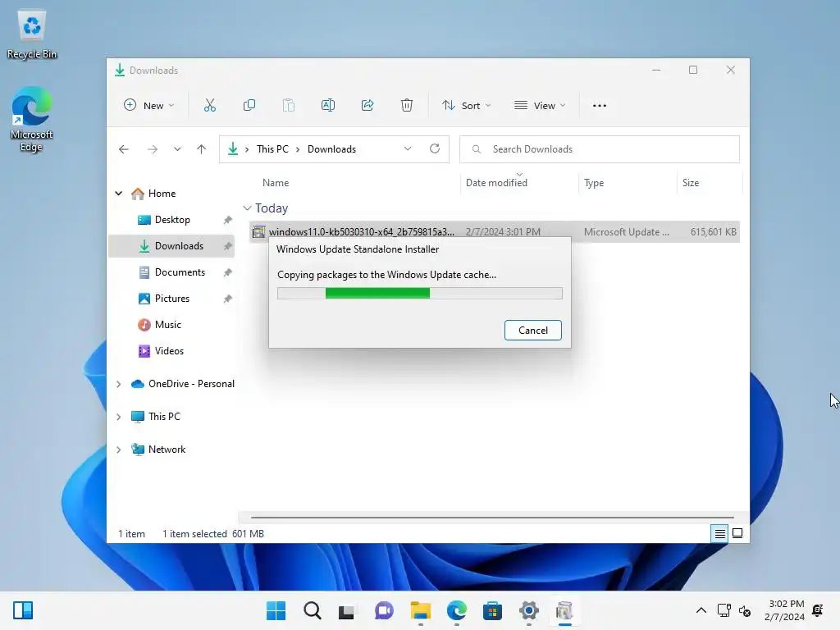Unpin Documents from quick access
Screen dimensions: 840x630
228,272
